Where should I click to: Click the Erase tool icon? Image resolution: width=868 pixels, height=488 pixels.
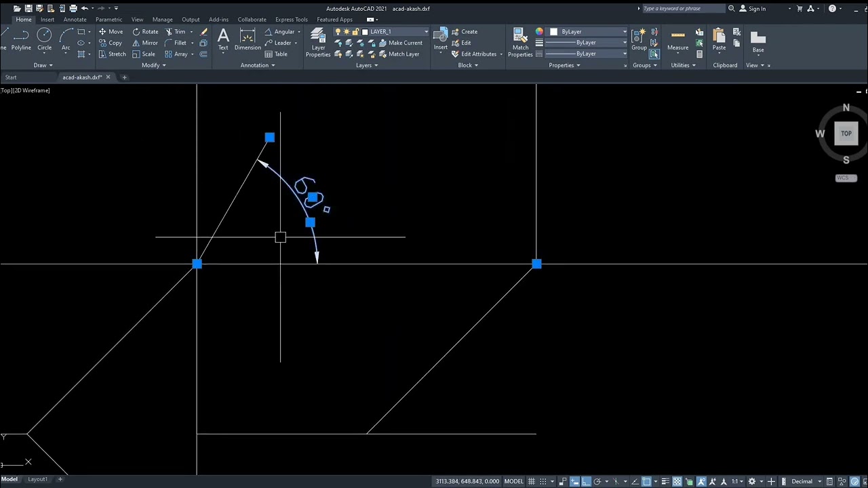tap(203, 32)
